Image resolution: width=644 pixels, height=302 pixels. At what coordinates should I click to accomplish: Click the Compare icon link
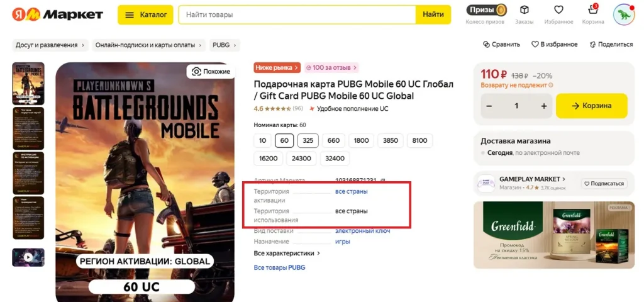(501, 45)
